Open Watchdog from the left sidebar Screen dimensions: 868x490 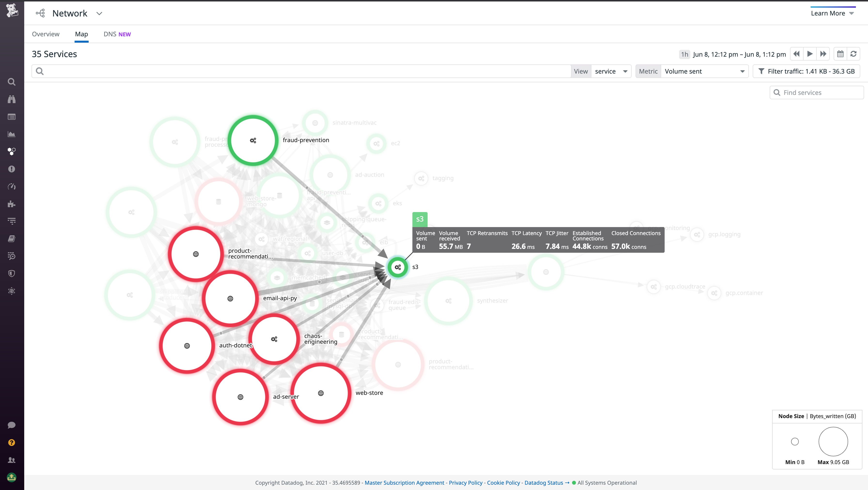point(12,99)
